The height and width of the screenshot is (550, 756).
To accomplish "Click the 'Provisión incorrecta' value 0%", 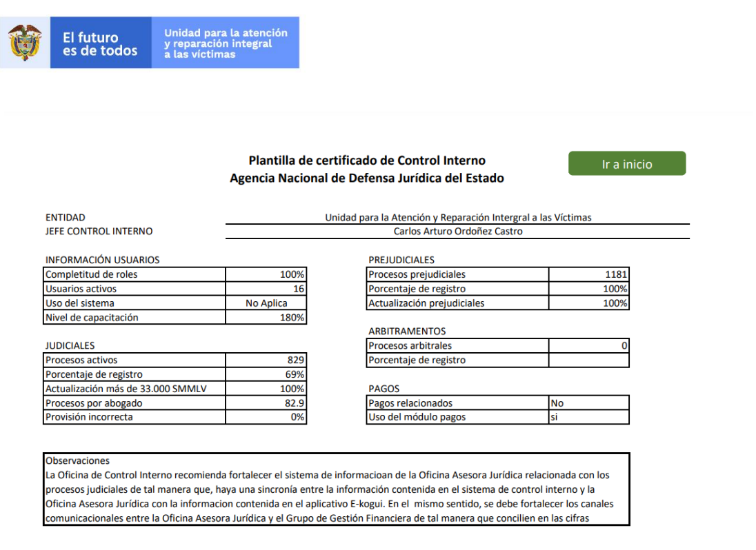I will click(x=266, y=417).
